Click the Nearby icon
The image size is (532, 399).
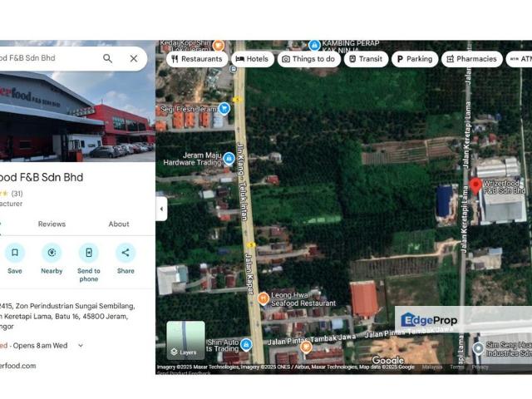coord(52,253)
